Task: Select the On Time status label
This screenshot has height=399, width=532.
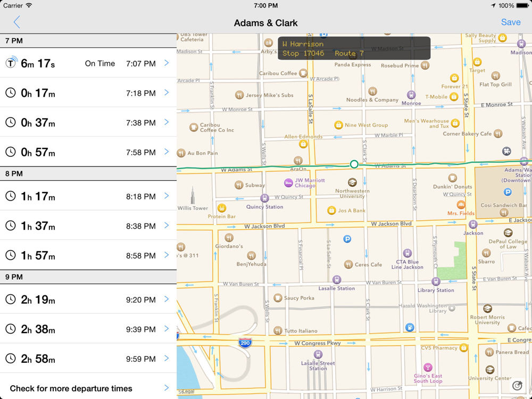Action: (x=100, y=63)
